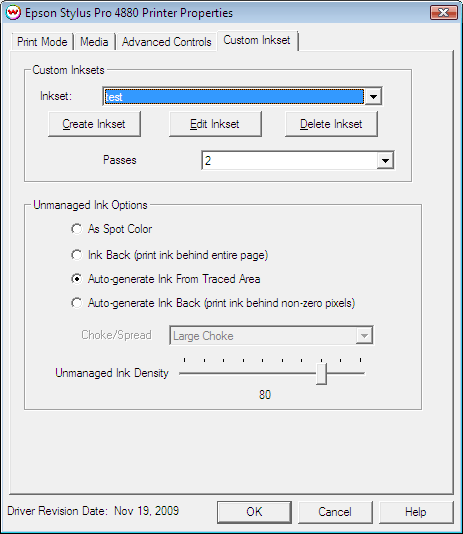Select Auto-generate Ink From Traced Area
463x534 pixels.
77,279
